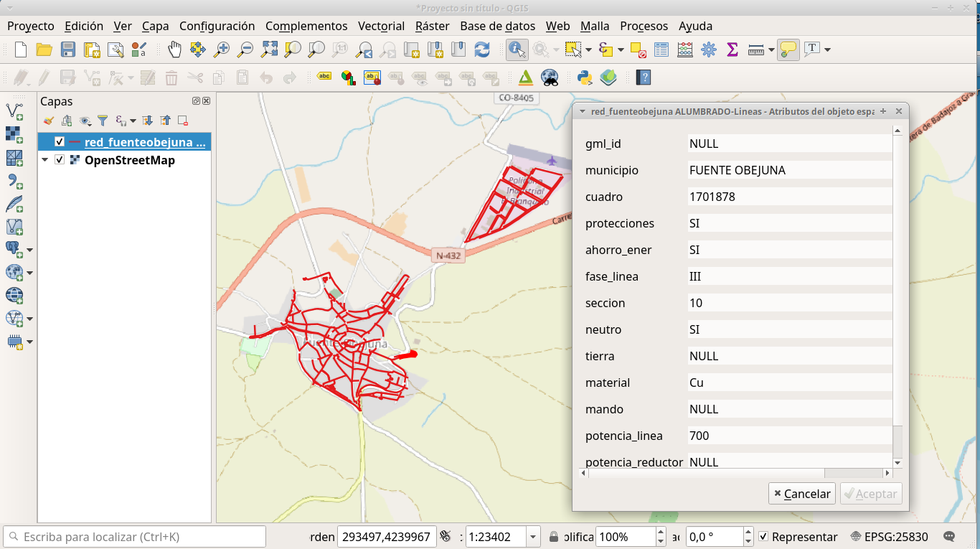
Task: Select the Identify Features tool
Action: click(x=517, y=50)
